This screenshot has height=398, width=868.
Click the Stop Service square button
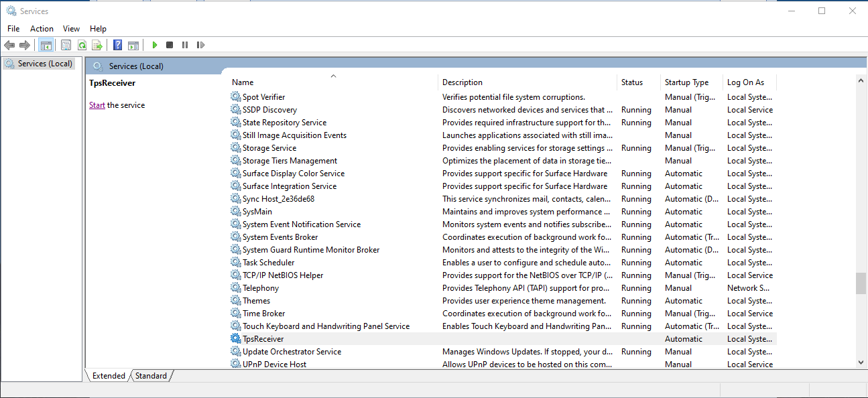(170, 45)
